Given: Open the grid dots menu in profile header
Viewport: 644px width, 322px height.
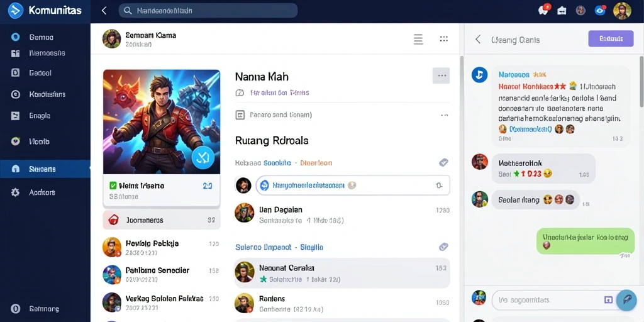Looking at the screenshot, I should (x=443, y=39).
